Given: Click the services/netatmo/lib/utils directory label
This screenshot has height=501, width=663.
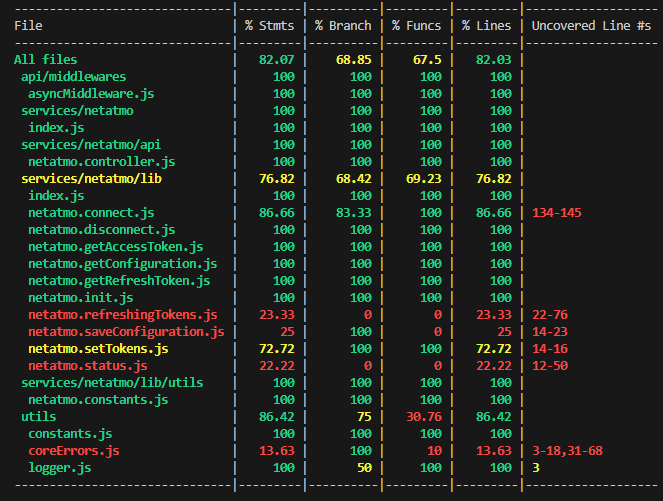Looking at the screenshot, I should [x=111, y=383].
